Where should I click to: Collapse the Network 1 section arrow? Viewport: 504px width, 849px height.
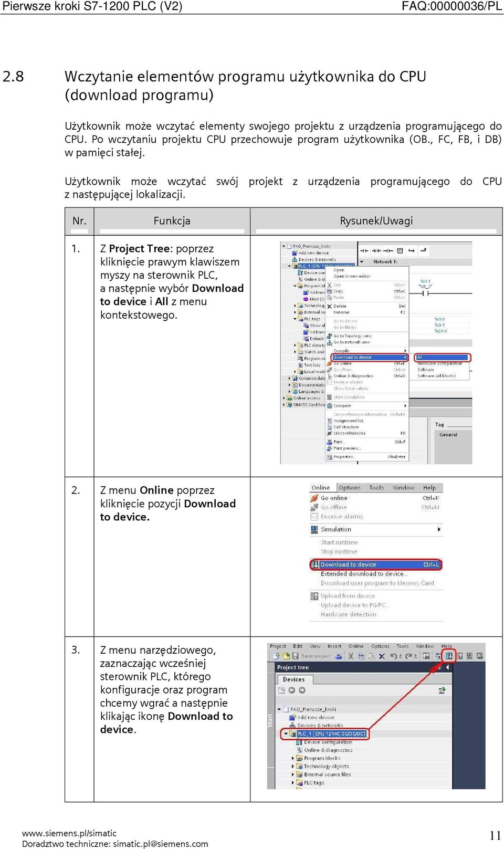362,261
